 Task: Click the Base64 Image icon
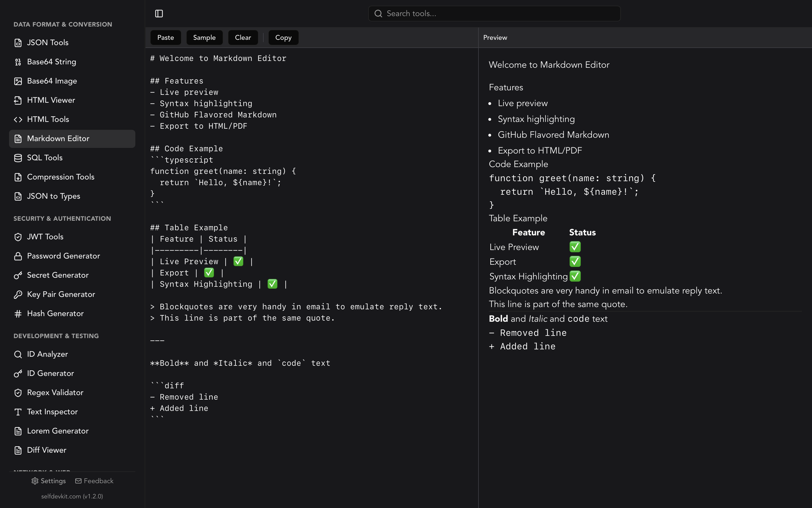18,81
